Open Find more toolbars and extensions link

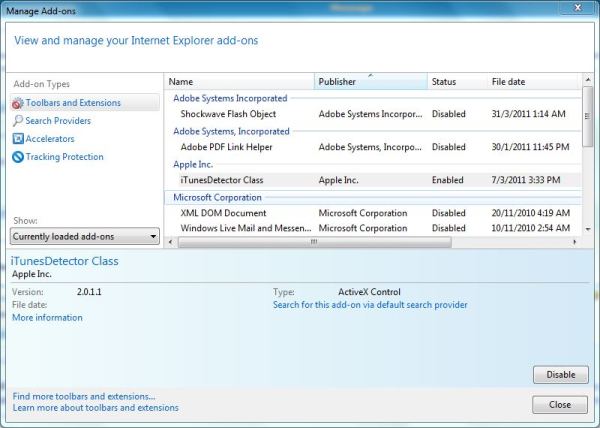coord(84,396)
